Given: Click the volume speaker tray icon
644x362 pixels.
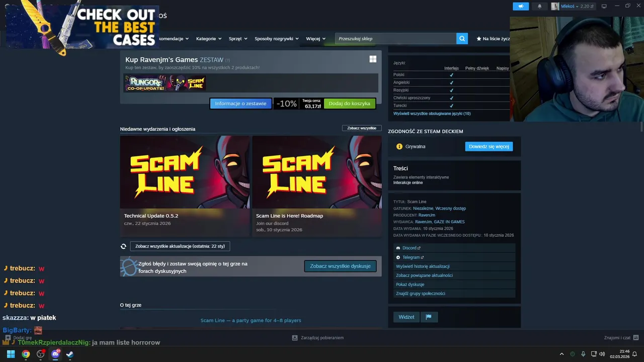Looking at the screenshot, I should tap(602, 354).
